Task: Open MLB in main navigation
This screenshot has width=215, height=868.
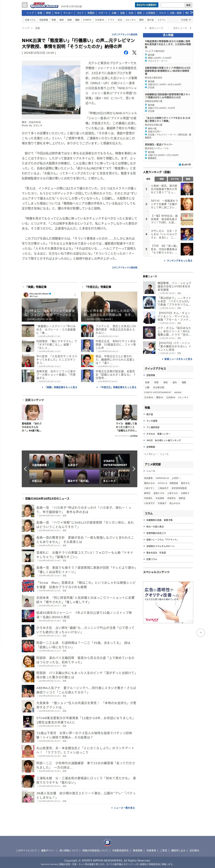Action: pyautogui.click(x=57, y=13)
